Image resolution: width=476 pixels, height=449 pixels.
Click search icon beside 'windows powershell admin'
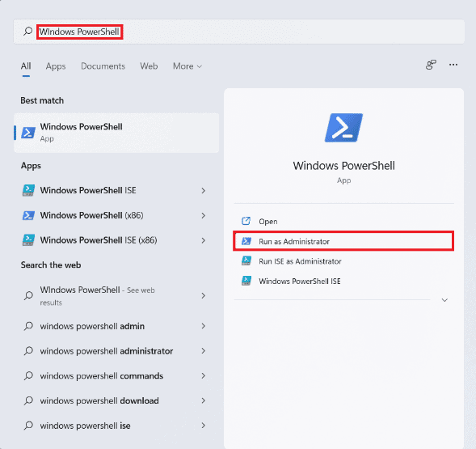tap(28, 326)
